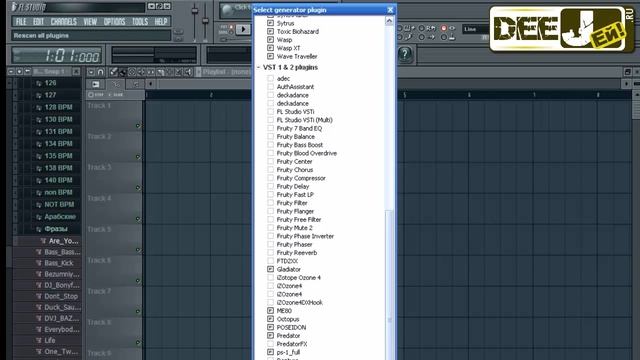The image size is (640, 360).
Task: Toggle the Track 1 mute dot
Action: [x=138, y=126]
